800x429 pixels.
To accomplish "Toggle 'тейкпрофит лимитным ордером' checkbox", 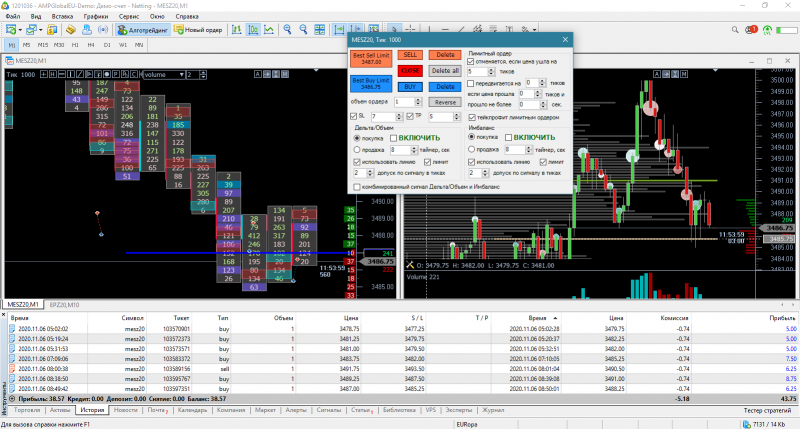I will click(472, 117).
